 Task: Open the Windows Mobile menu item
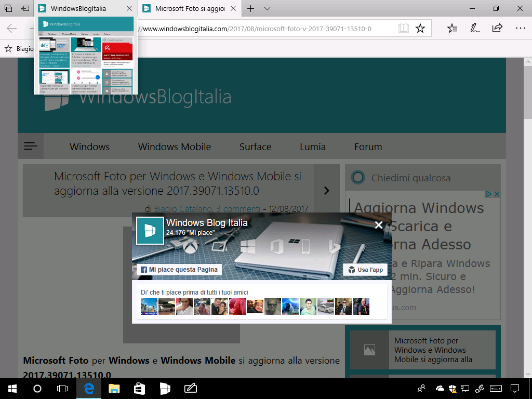pyautogui.click(x=175, y=147)
